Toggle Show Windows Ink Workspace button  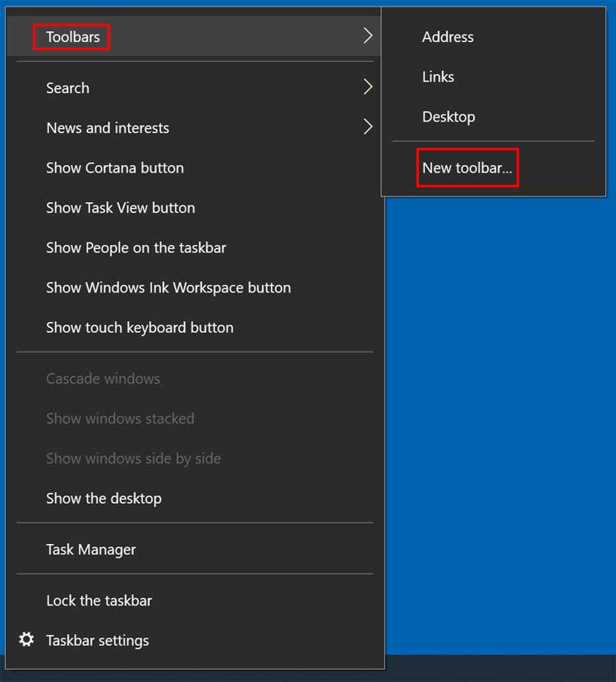click(x=194, y=288)
